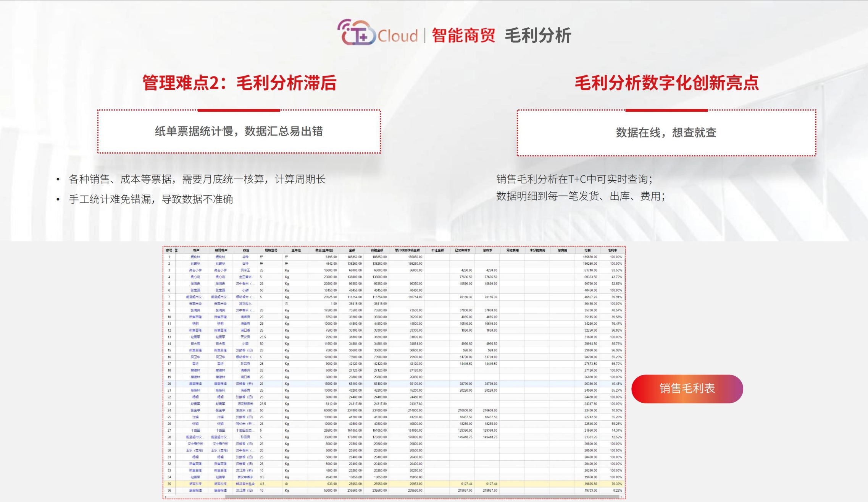This screenshot has height=502, width=868.
Task: Click the 数据在线，想查就查 dotted box
Action: click(666, 133)
